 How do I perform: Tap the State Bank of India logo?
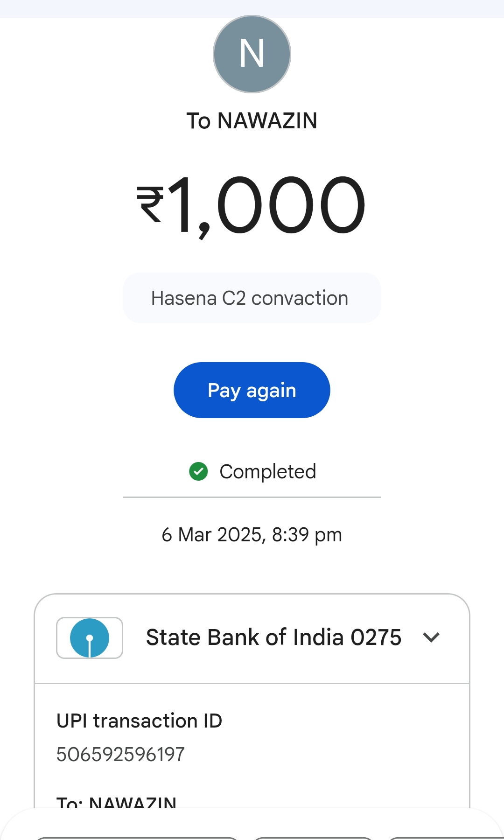coord(90,637)
